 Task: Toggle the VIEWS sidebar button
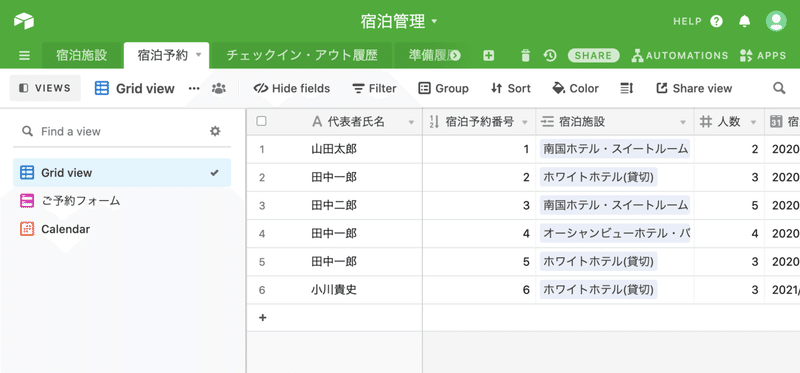click(45, 88)
